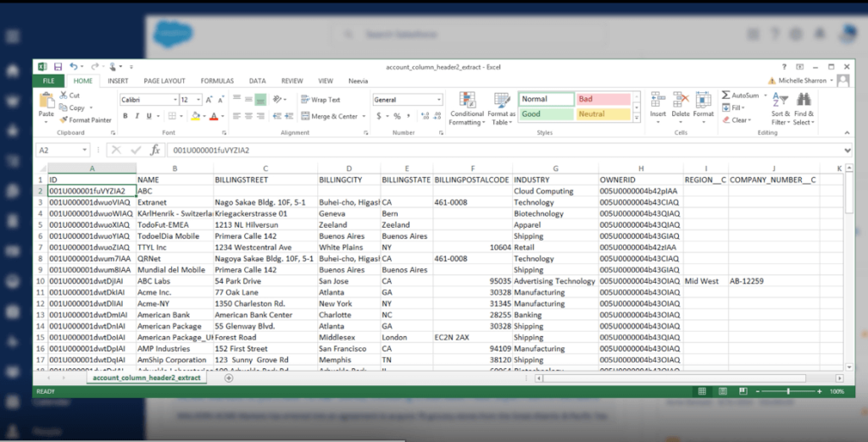The height and width of the screenshot is (442, 868).
Task: Select center horizontal alignment icon
Action: click(248, 116)
